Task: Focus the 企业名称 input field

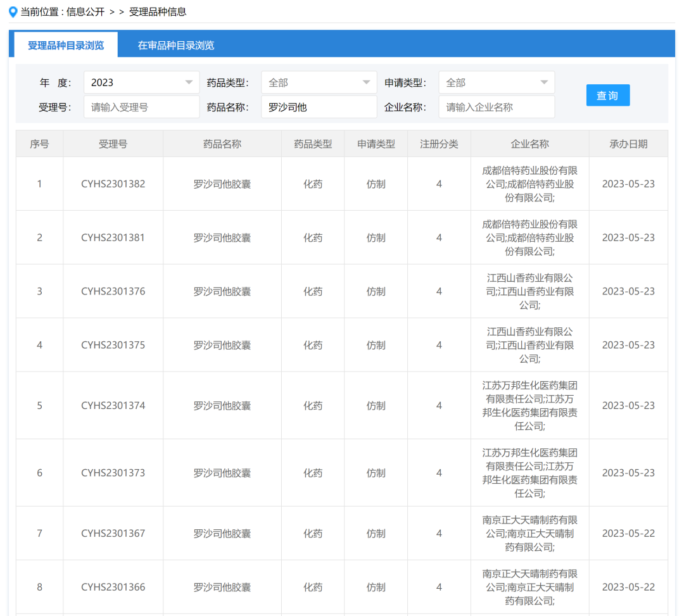Action: [496, 107]
